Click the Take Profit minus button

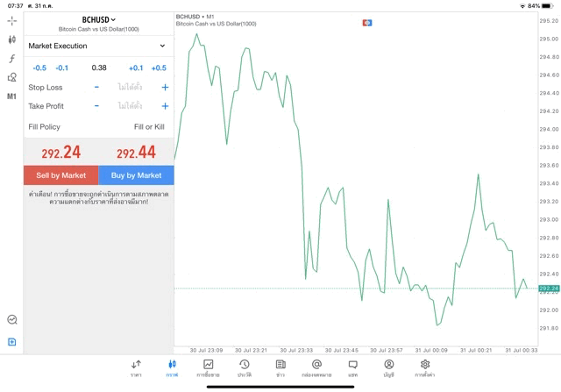pyautogui.click(x=96, y=106)
